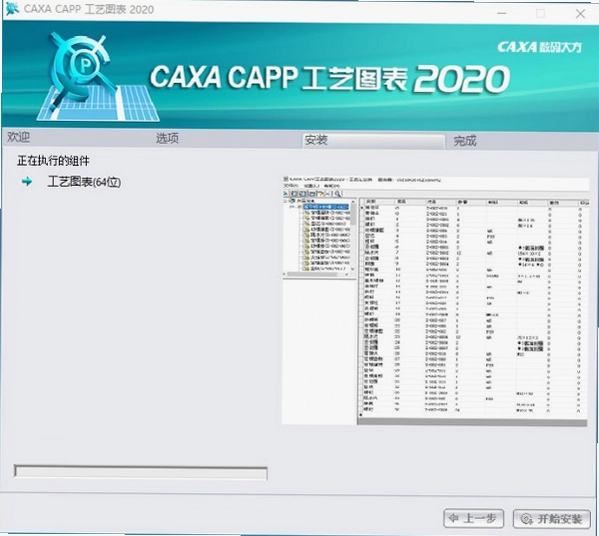This screenshot has width=599, height=536.
Task: Open the 完成 step tab
Action: tap(465, 141)
